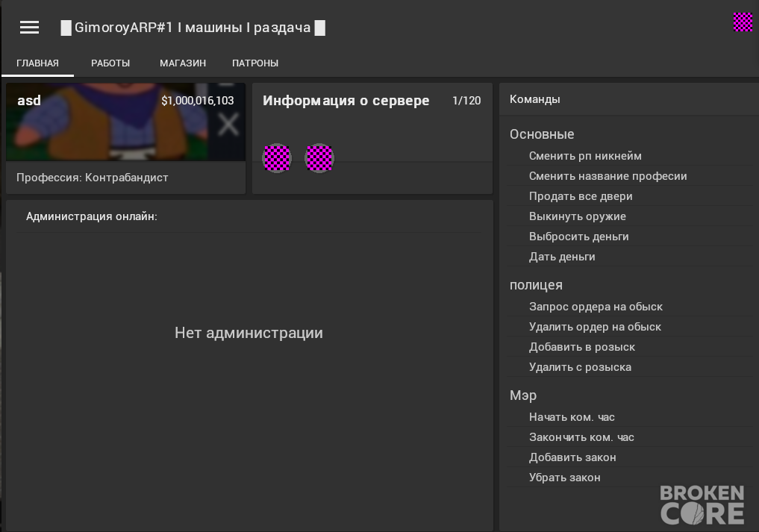The height and width of the screenshot is (532, 759).
Task: Click the money amount $1,000,016,103
Action: (198, 101)
